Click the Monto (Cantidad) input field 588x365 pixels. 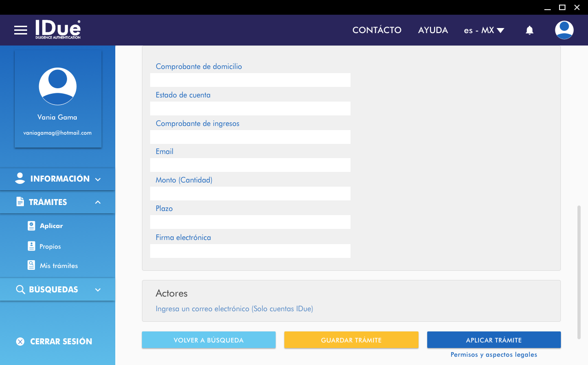(x=250, y=194)
